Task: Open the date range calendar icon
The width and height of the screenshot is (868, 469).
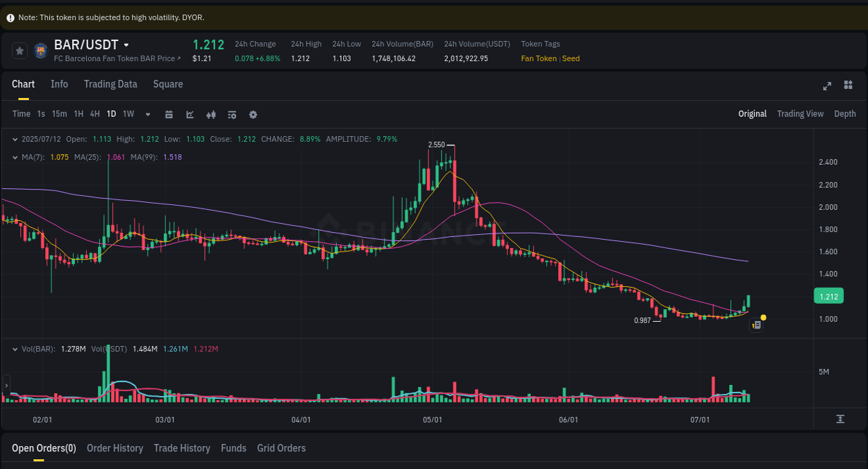Action: point(169,114)
